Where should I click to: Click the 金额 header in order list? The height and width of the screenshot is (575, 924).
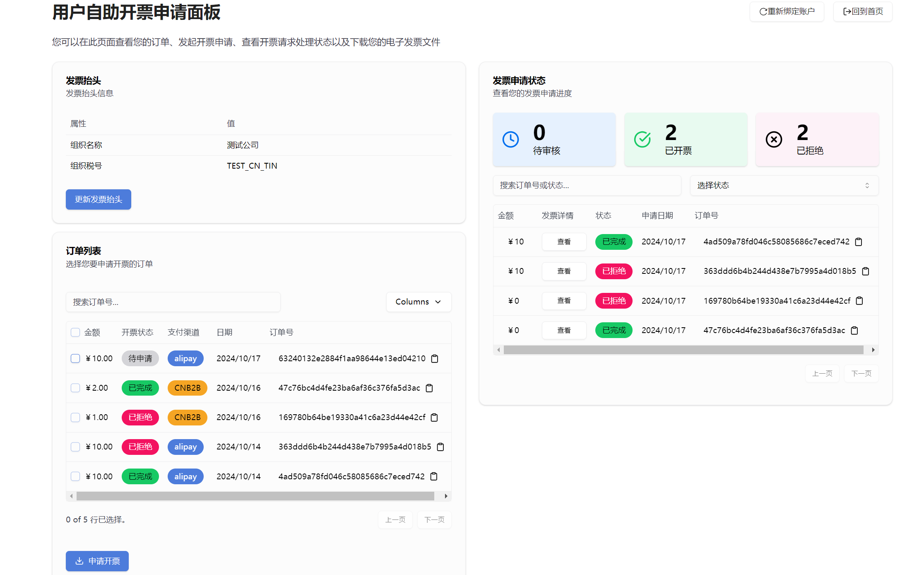tap(92, 332)
